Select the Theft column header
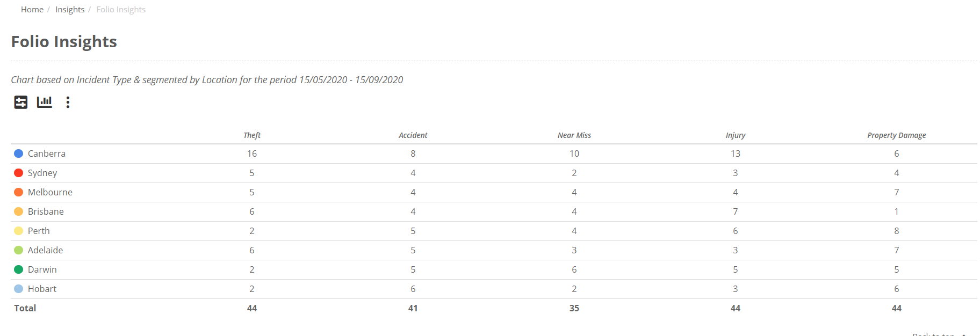 coord(251,135)
